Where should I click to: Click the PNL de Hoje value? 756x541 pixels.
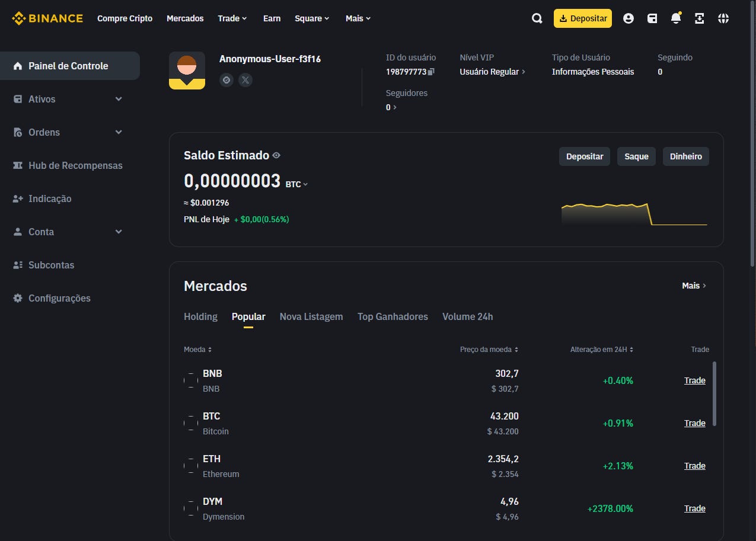261,219
